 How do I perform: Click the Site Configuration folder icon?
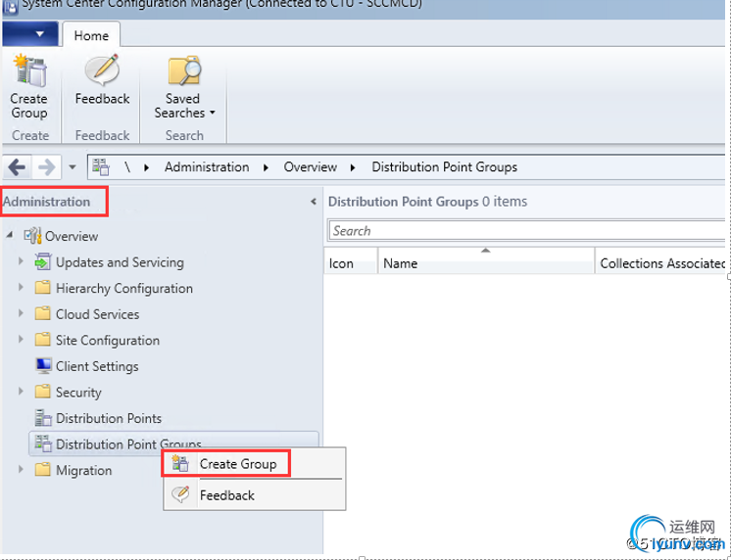(x=43, y=339)
